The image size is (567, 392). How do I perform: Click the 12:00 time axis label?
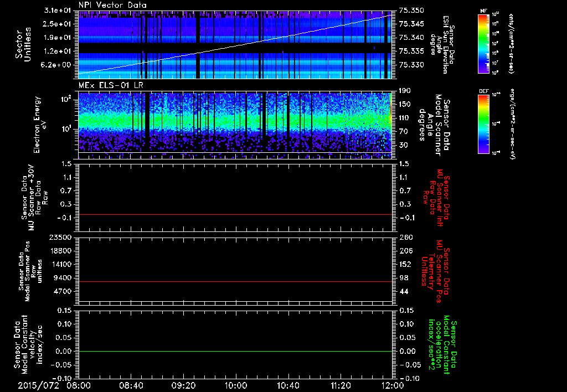click(391, 384)
